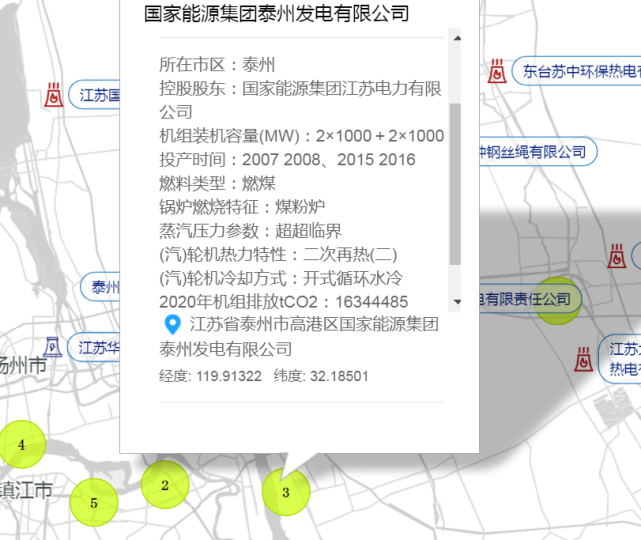
Task: Click the 镇江市 city label on map
Action: (x=26, y=490)
